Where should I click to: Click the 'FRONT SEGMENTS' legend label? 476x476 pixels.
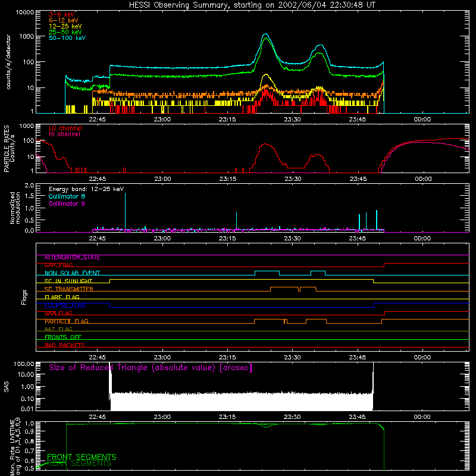(x=82, y=457)
